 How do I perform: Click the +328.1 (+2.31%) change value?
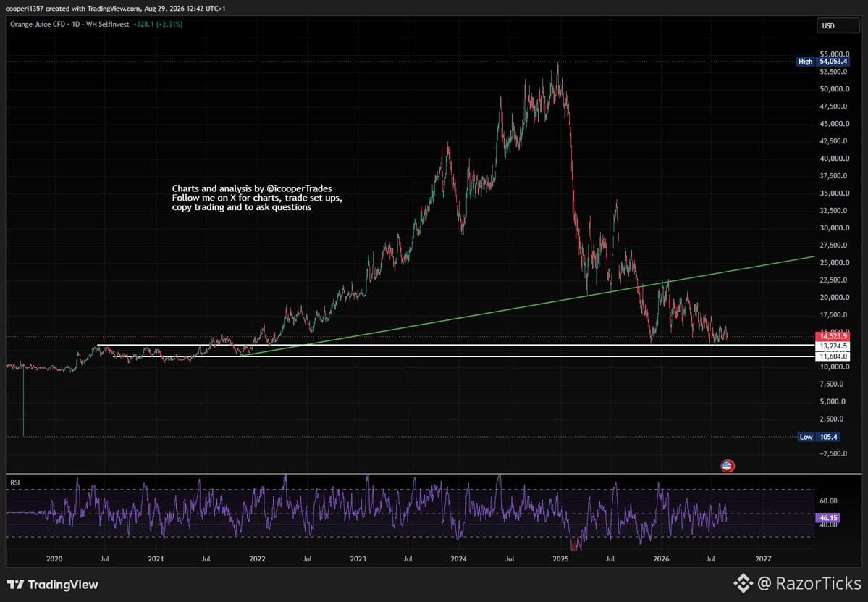(158, 25)
